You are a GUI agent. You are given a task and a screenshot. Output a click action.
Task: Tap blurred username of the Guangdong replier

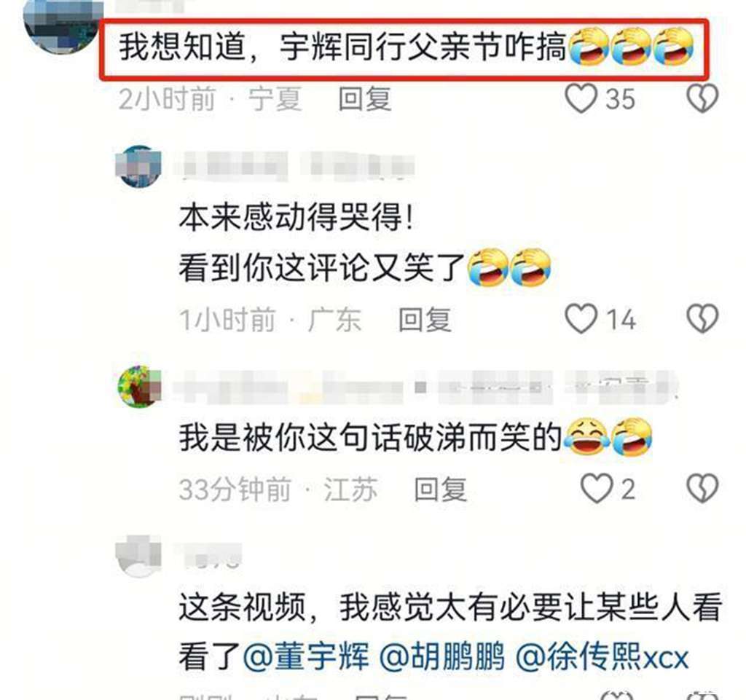click(294, 167)
